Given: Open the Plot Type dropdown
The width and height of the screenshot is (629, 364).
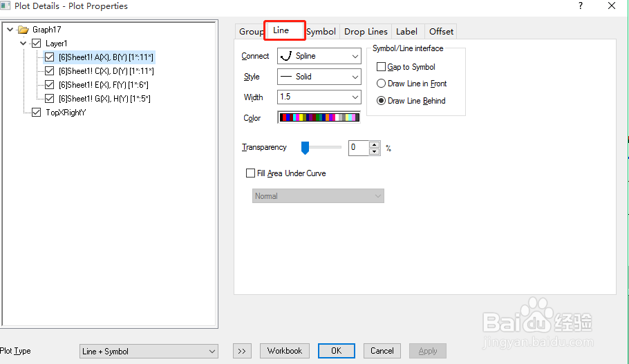Looking at the screenshot, I should [x=149, y=351].
